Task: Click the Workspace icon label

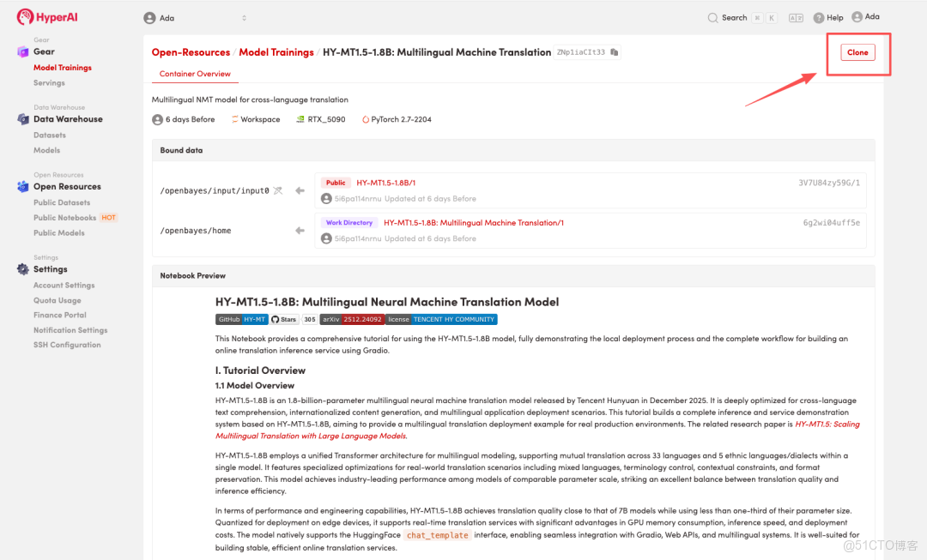Action: [x=256, y=119]
